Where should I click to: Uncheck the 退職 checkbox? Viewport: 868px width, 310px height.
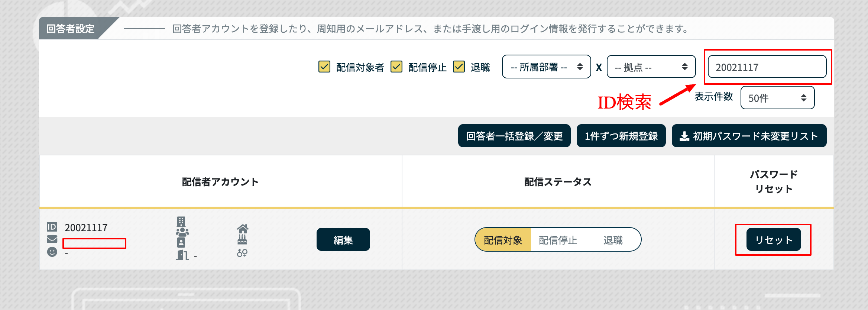(459, 67)
